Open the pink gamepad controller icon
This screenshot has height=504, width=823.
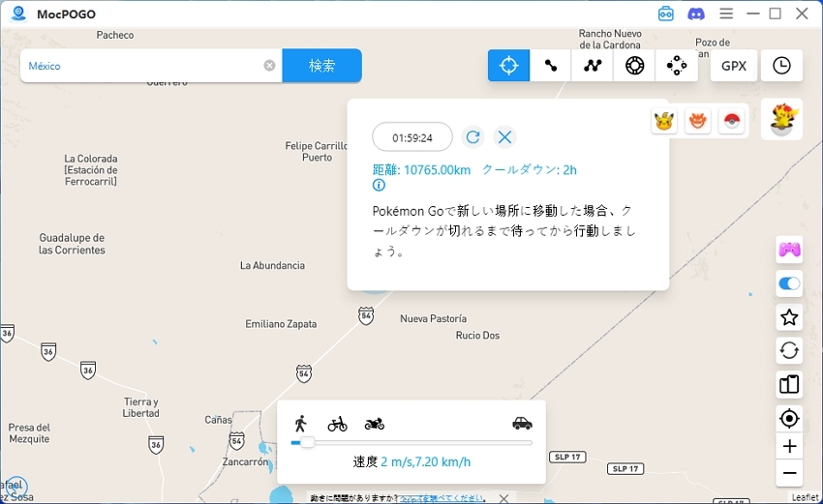coord(789,250)
